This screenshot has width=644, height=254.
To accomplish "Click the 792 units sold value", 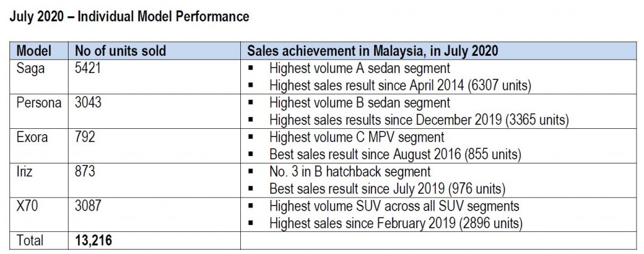I will [85, 137].
